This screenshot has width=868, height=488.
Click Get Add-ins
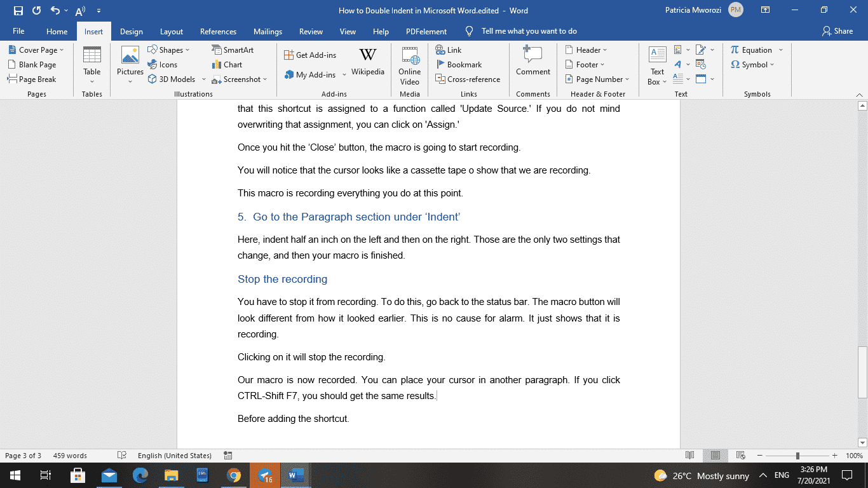coord(310,55)
